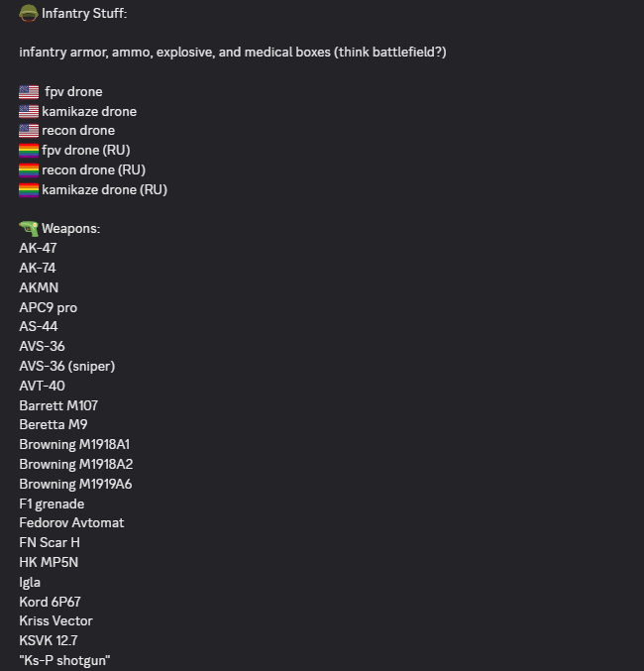
Task: Click the infantry armor and ammo boxes line
Action: coord(232,52)
